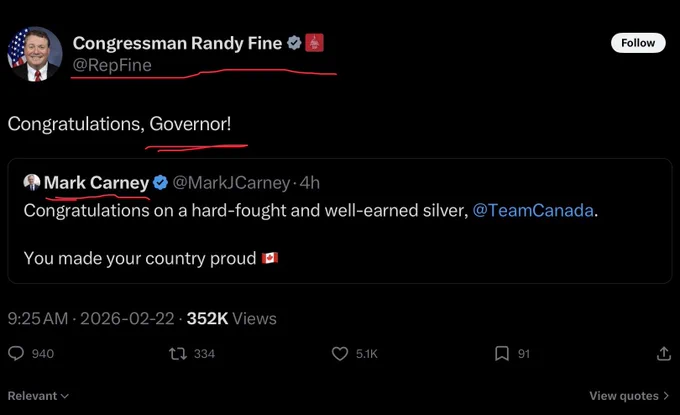This screenshot has height=415, width=680.
Task: Click the 9:25 AM post timestamp
Action: point(38,318)
